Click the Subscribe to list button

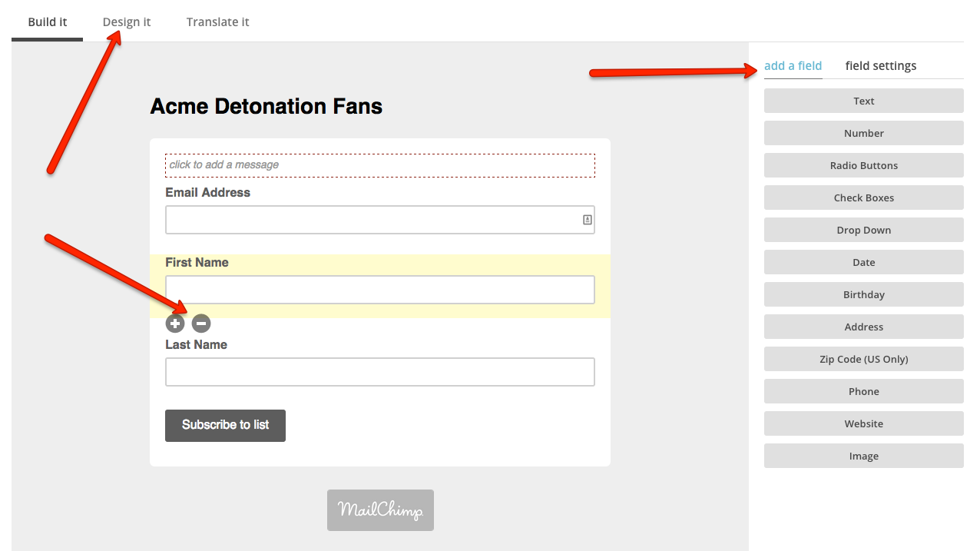[225, 425]
